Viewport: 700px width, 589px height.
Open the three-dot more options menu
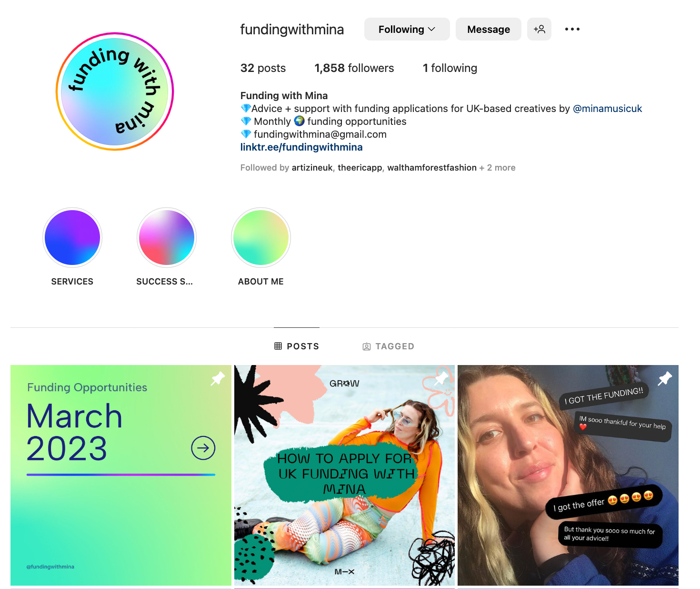572,29
